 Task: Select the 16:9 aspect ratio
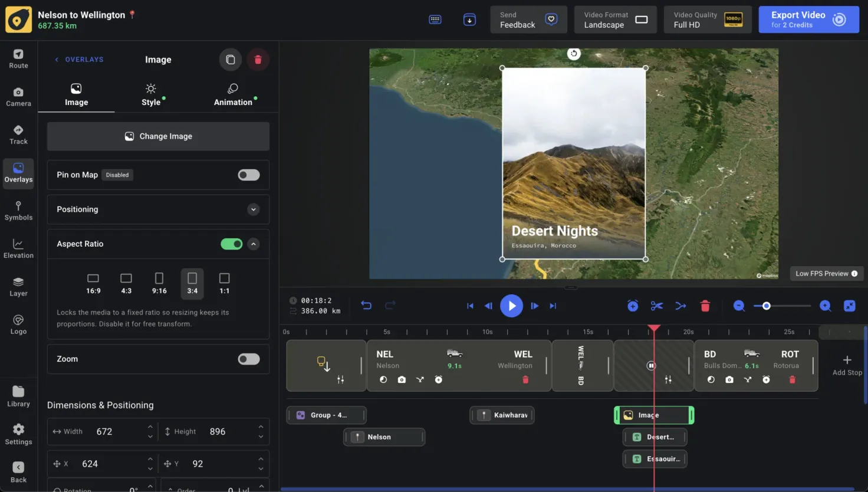coord(93,283)
